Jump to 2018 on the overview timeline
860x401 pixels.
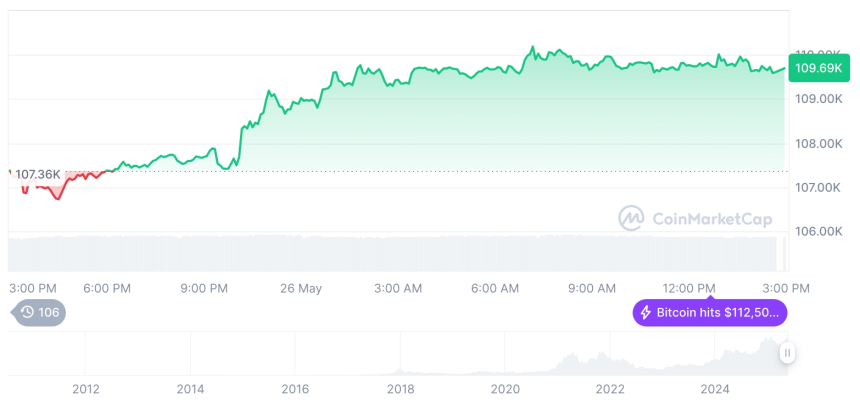400,388
